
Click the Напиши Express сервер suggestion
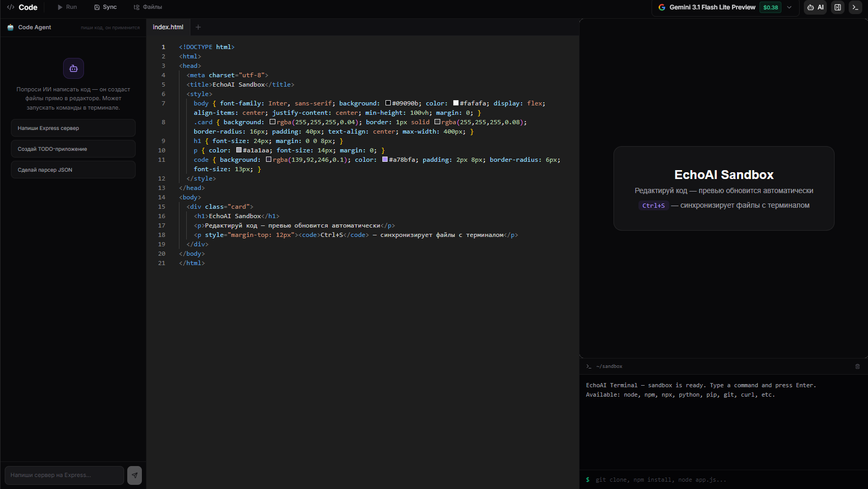click(73, 128)
